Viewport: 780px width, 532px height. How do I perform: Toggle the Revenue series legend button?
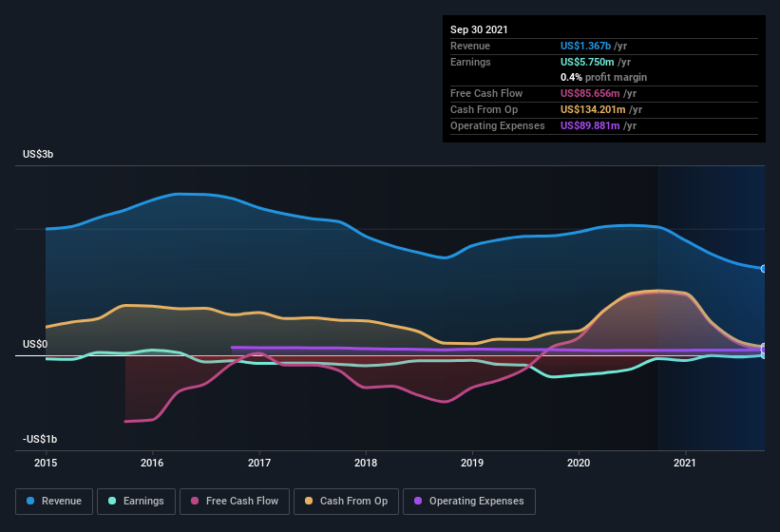point(54,502)
